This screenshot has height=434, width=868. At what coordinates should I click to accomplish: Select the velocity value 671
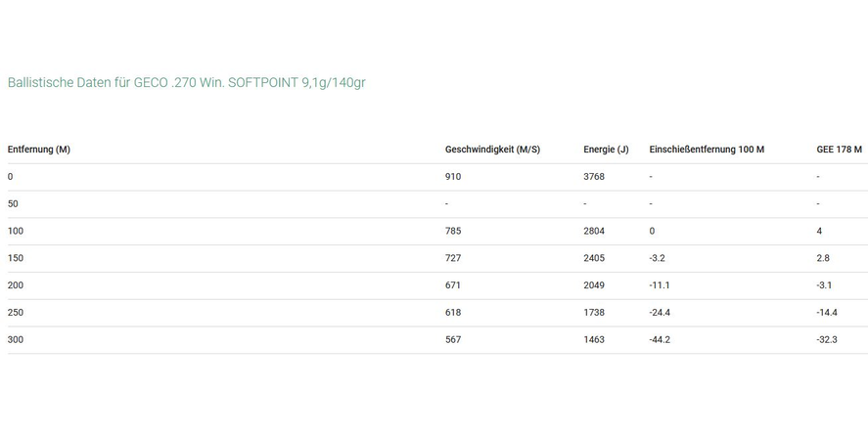click(x=453, y=285)
